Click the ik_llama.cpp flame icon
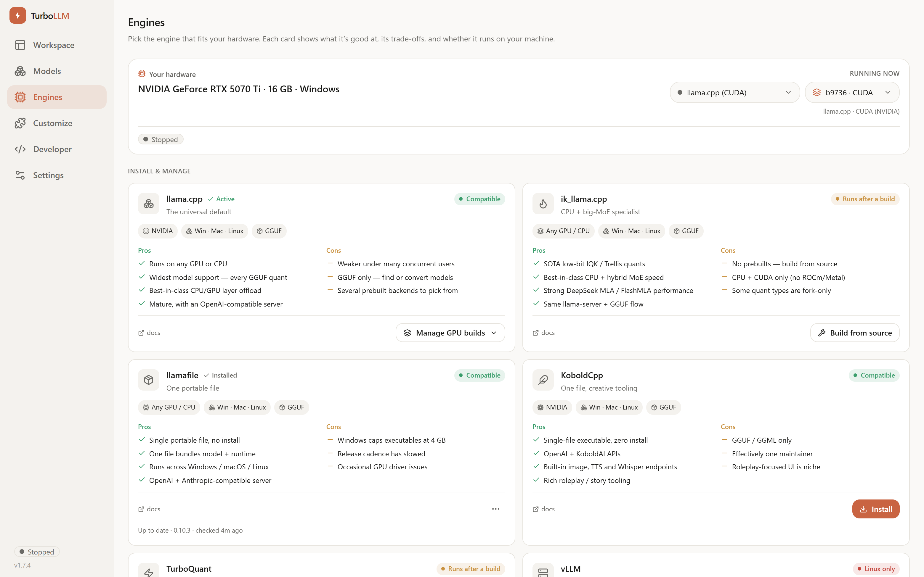The height and width of the screenshot is (577, 924). pos(543,204)
